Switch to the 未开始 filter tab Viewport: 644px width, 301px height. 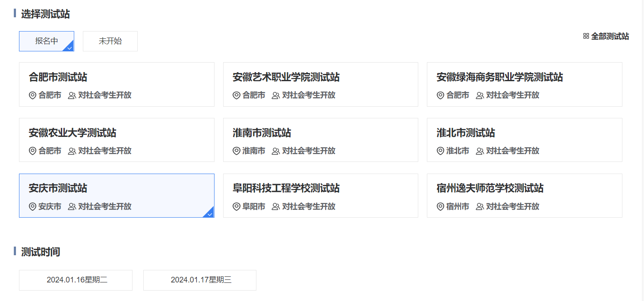(110, 41)
